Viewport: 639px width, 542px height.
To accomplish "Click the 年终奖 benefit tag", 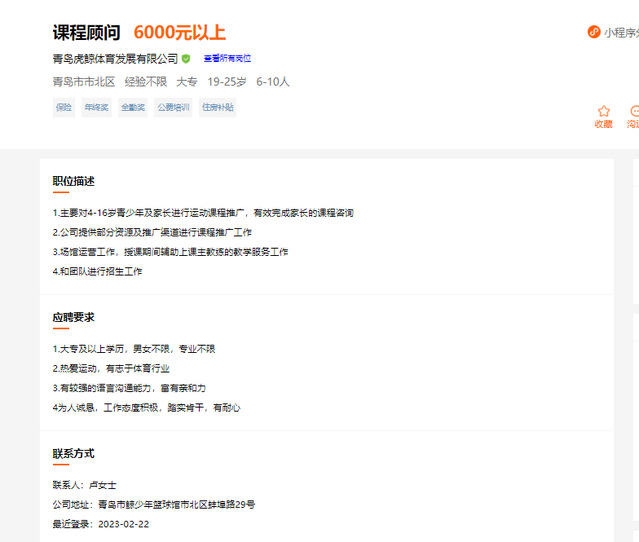I will (x=96, y=107).
